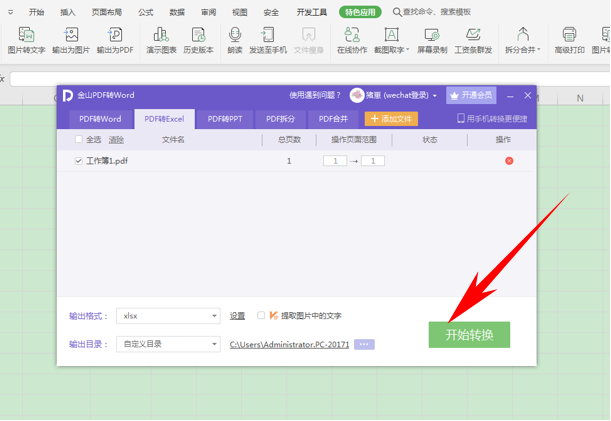Switch to the PDF转Word tab

click(100, 119)
